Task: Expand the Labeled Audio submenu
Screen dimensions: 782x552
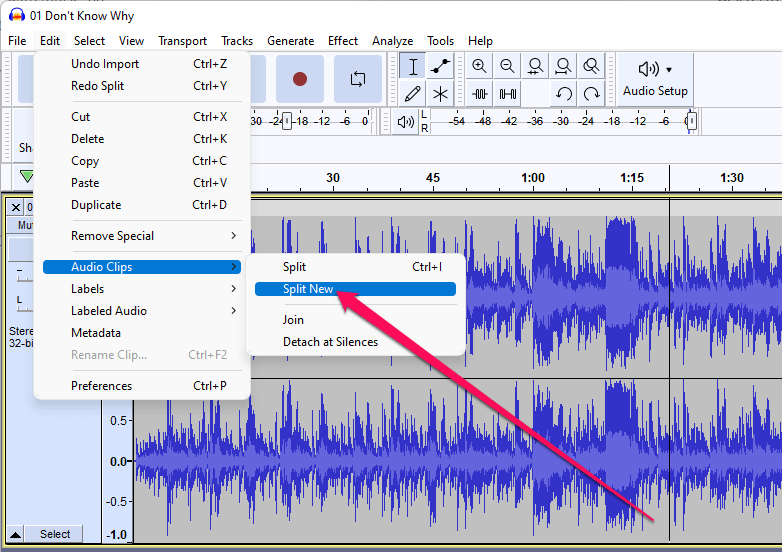Action: (142, 311)
